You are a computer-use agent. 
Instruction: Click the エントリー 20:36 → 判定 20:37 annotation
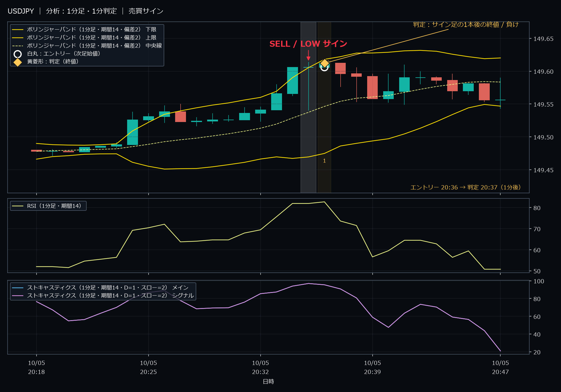(466, 187)
